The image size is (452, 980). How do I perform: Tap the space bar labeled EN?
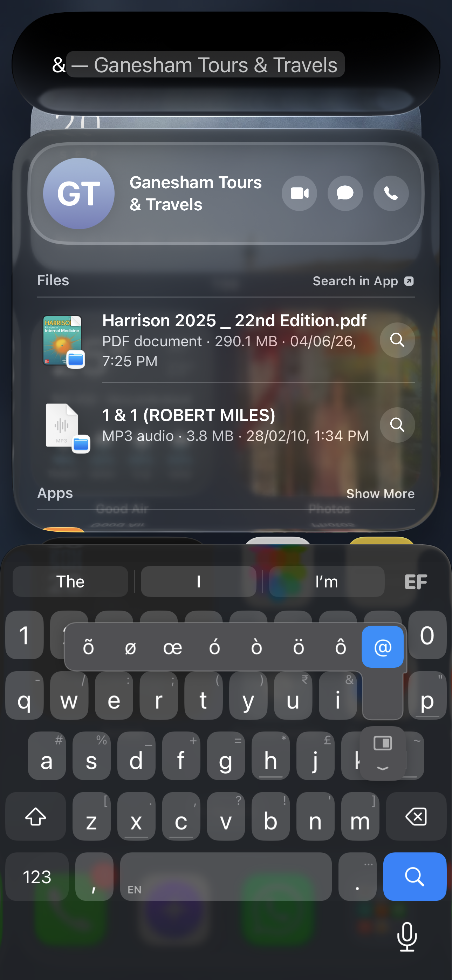[226, 877]
